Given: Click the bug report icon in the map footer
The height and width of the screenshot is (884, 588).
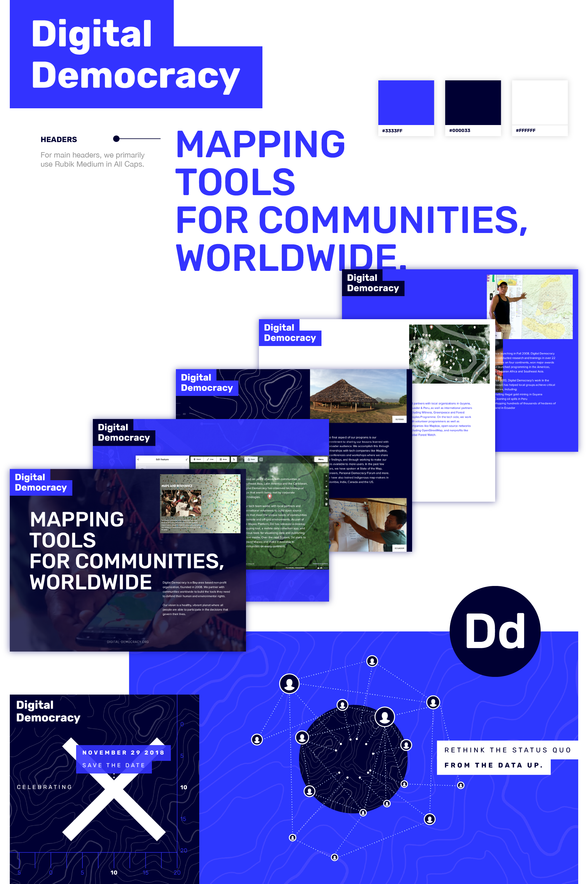Looking at the screenshot, I should coord(318,568).
